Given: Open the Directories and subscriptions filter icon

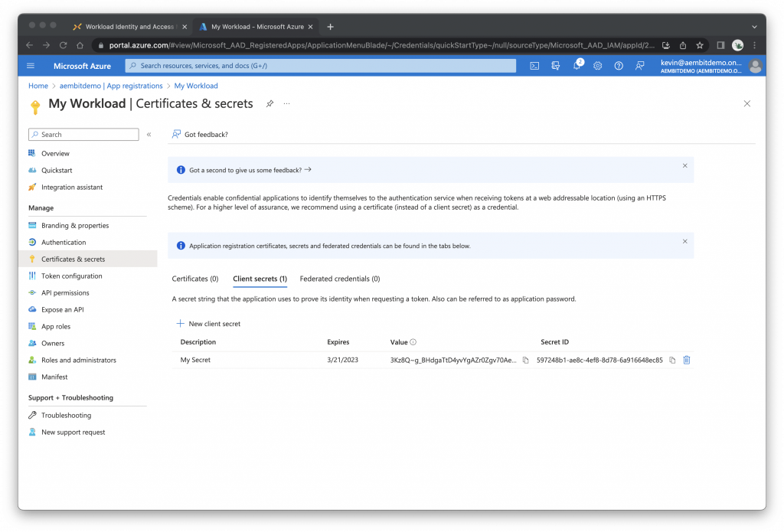Looking at the screenshot, I should [x=556, y=66].
